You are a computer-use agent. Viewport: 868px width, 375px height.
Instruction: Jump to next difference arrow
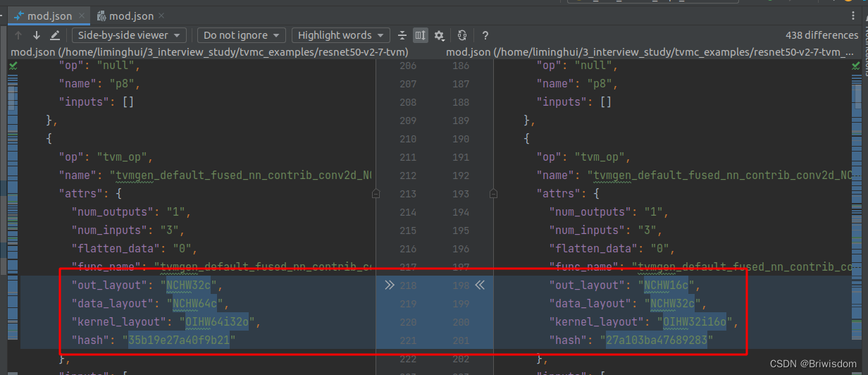(37, 35)
